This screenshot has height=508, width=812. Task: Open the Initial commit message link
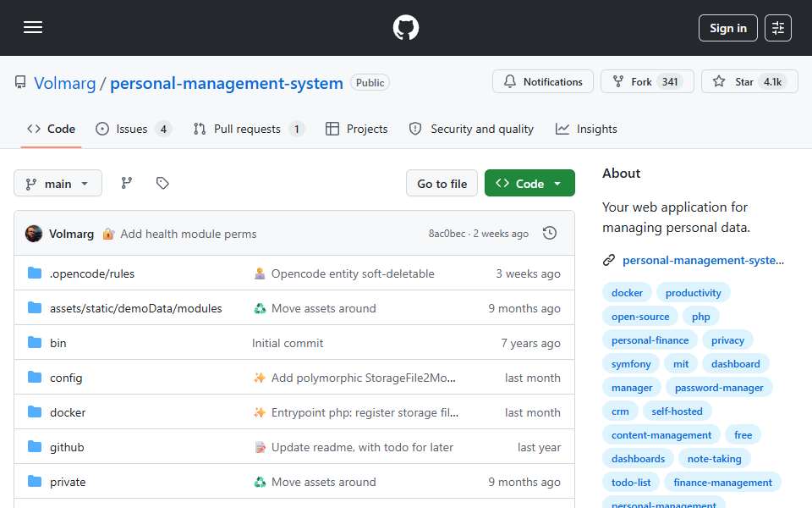(288, 343)
